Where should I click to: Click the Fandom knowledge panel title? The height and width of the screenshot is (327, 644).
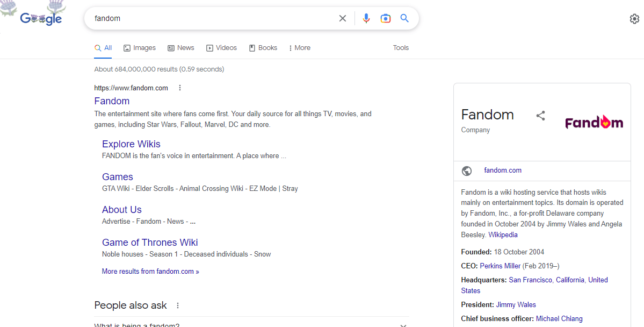488,115
